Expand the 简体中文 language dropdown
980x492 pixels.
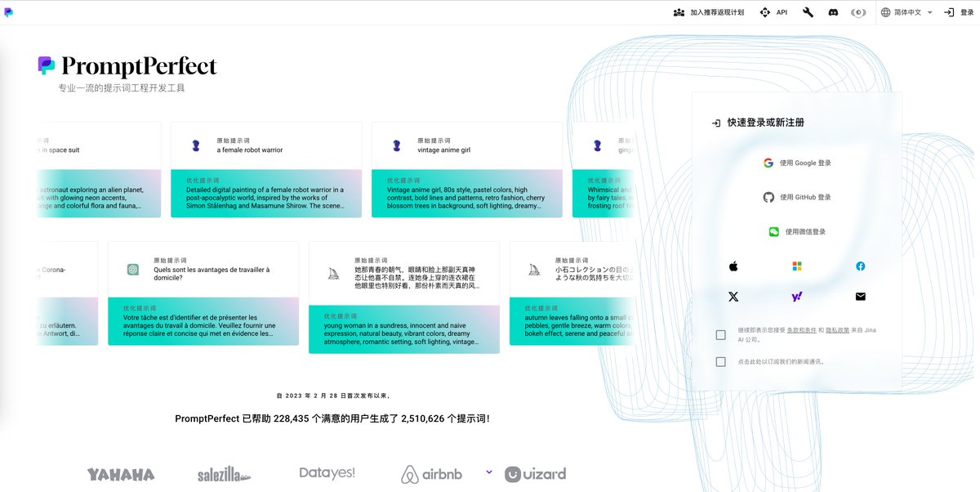906,12
